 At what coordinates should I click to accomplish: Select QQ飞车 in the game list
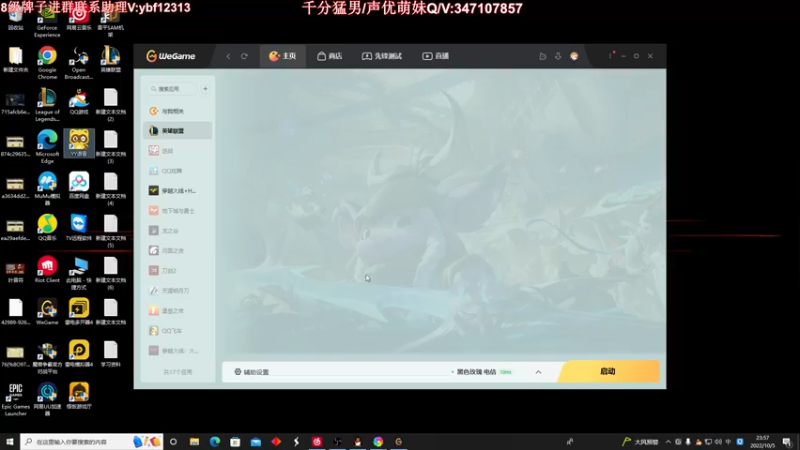coord(178,331)
